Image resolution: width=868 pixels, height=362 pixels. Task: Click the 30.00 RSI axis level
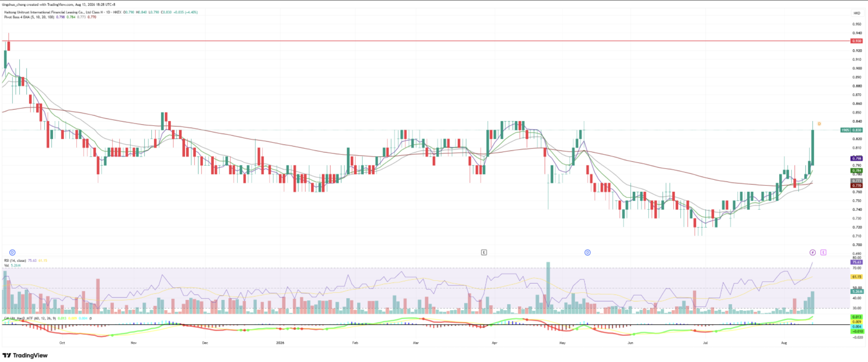click(857, 308)
